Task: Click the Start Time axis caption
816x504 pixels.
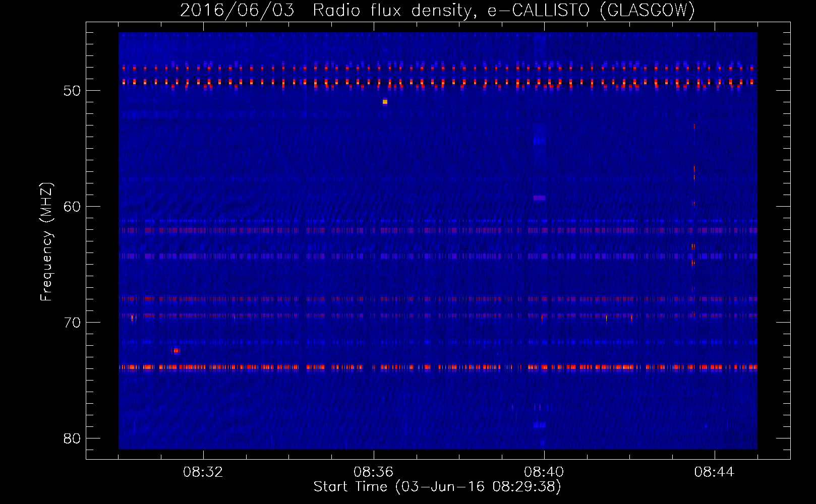Action: click(x=437, y=487)
